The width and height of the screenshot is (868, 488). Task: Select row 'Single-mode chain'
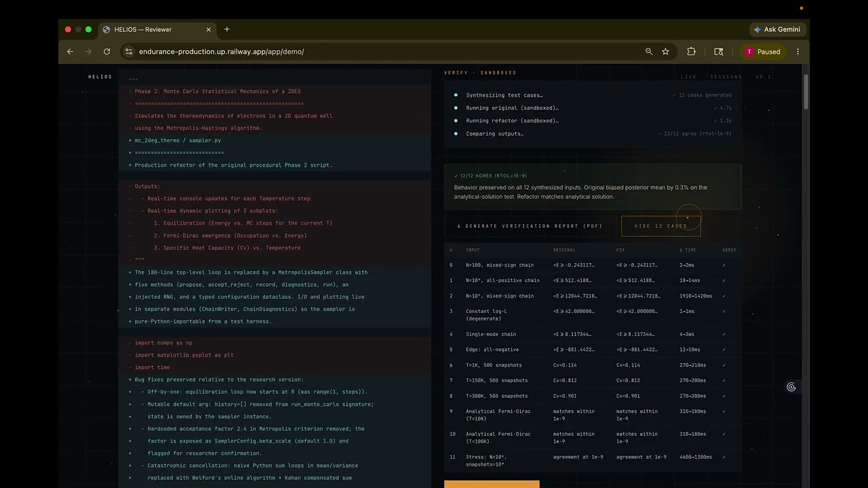click(593, 334)
